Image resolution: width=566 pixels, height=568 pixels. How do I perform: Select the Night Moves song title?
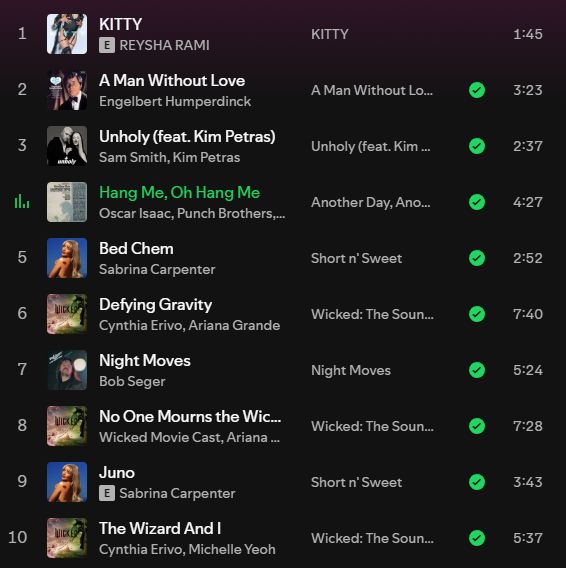pos(145,361)
